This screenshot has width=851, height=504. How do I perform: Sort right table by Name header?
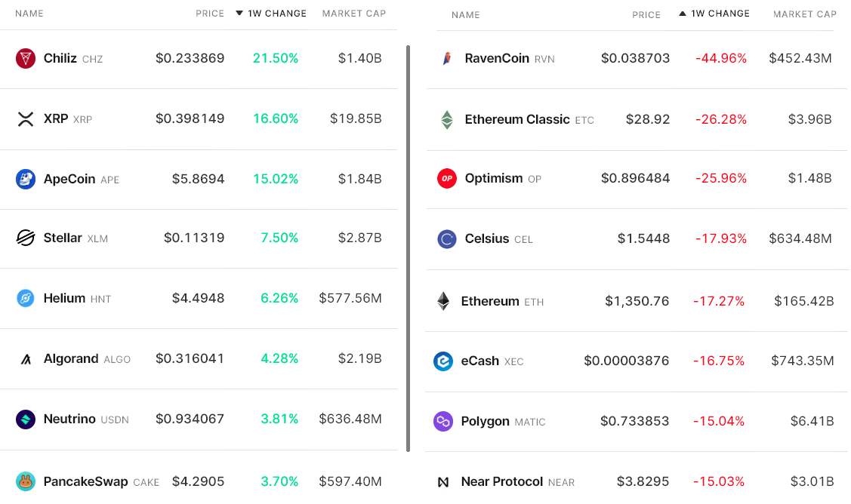(465, 15)
